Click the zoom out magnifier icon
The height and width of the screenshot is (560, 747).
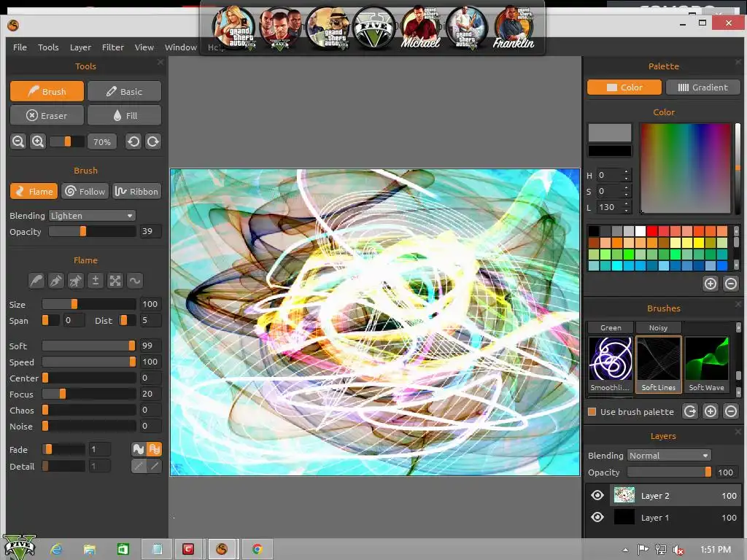click(x=18, y=141)
